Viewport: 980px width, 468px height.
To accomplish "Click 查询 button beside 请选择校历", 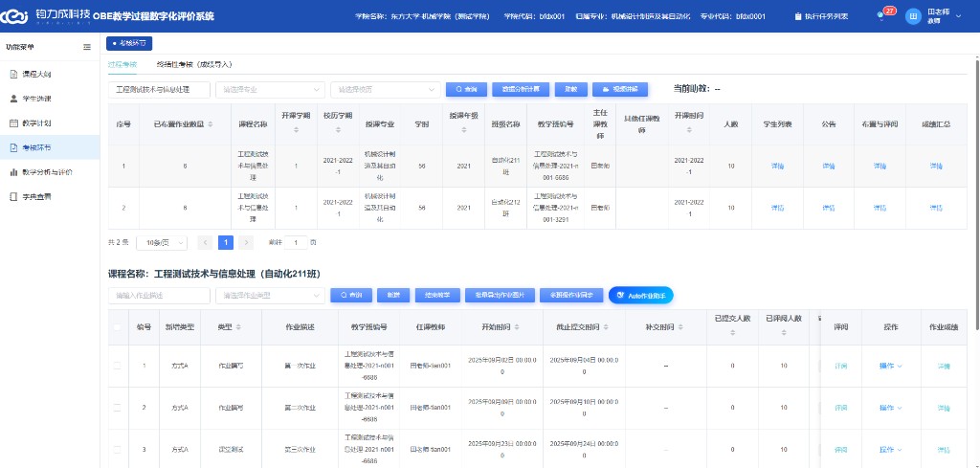I will [466, 89].
